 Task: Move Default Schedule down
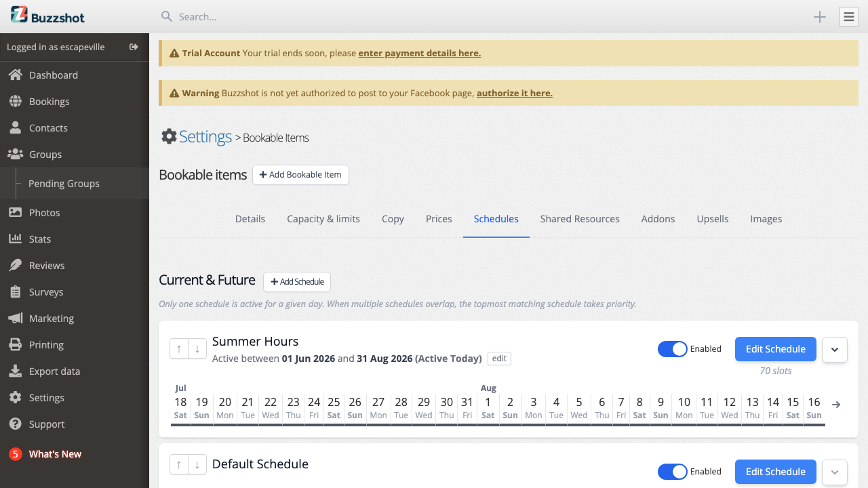point(197,464)
